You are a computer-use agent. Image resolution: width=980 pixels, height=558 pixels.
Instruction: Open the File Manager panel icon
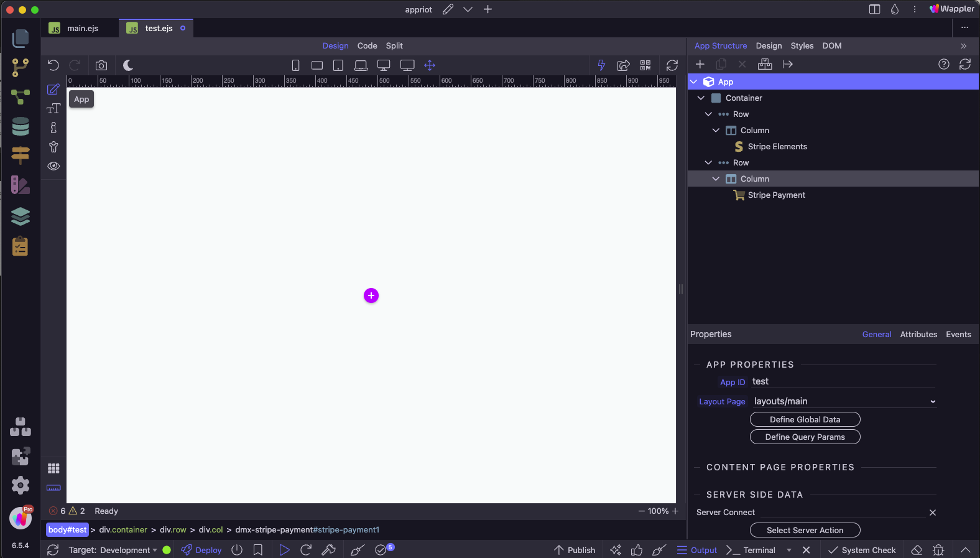pos(21,39)
